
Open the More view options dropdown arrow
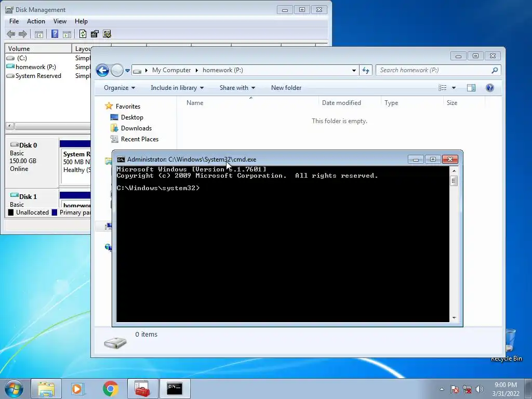(454, 88)
